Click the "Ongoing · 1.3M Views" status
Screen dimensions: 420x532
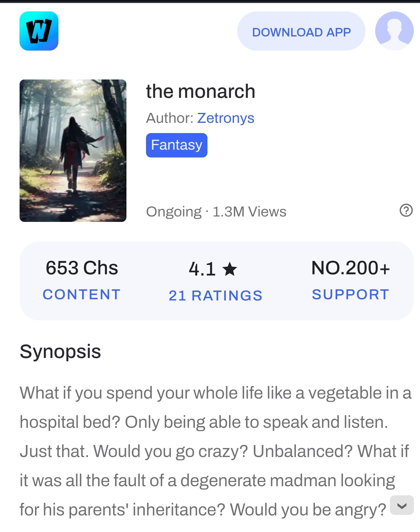tap(216, 212)
